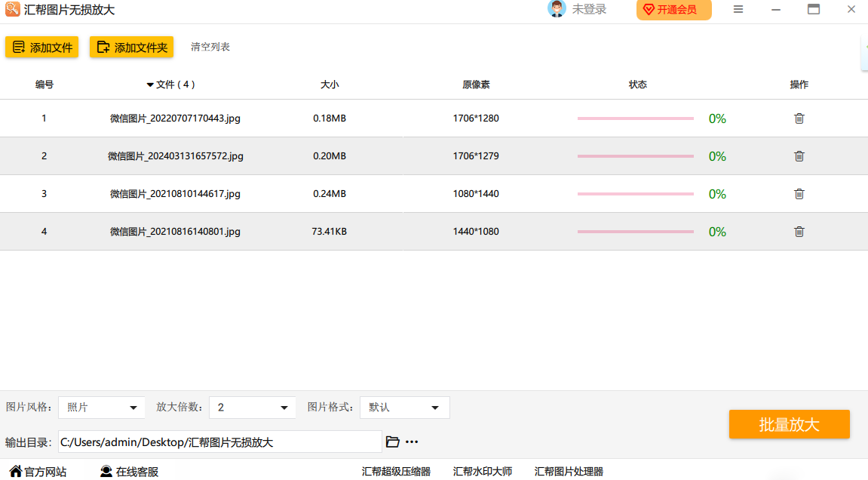The image size is (868, 480).
Task: Open the 放大倍数 dropdown
Action: click(x=252, y=408)
